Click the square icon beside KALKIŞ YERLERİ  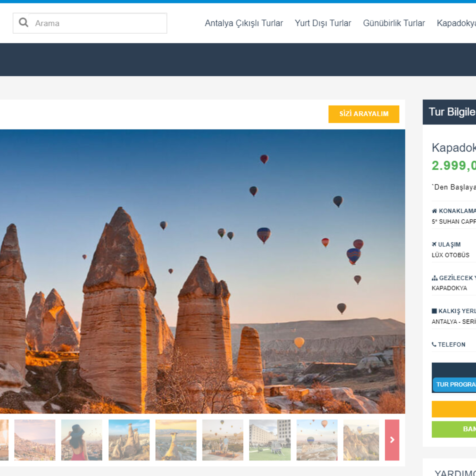(x=434, y=311)
